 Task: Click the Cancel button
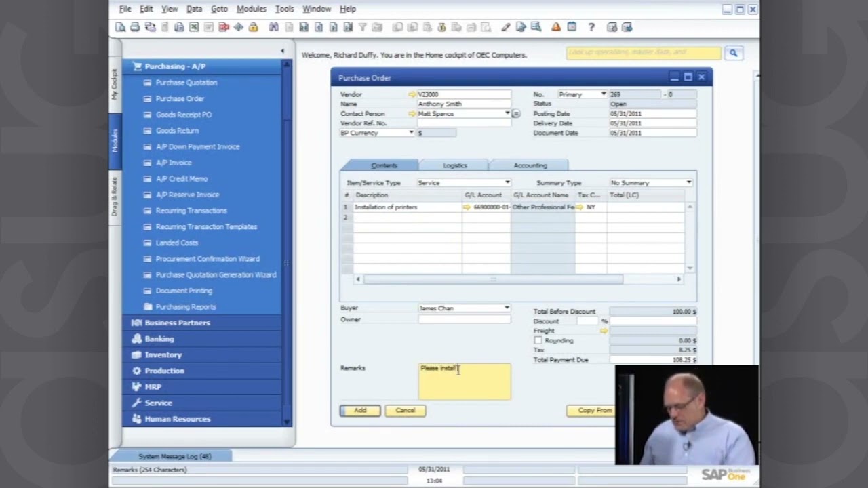(x=406, y=411)
